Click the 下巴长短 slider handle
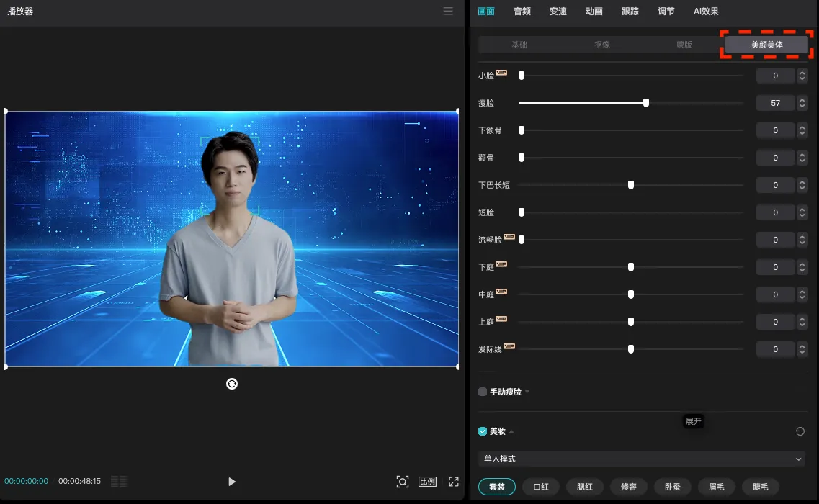Image resolution: width=819 pixels, height=504 pixels. point(631,185)
